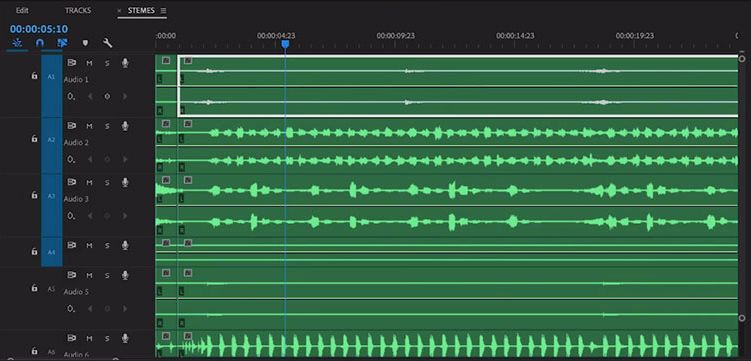Click the Add Marker shield icon
The image size is (751, 361).
(85, 43)
